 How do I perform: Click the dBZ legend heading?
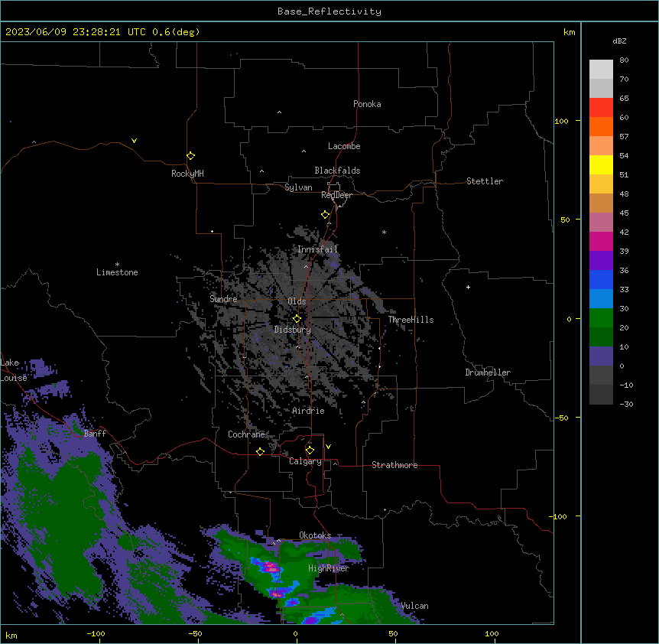[619, 41]
